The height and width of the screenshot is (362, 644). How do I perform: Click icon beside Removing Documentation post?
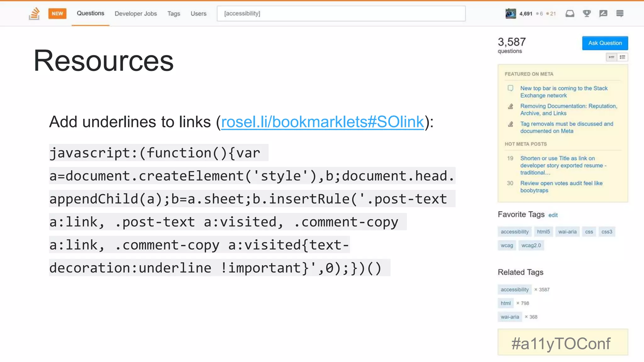coord(511,107)
